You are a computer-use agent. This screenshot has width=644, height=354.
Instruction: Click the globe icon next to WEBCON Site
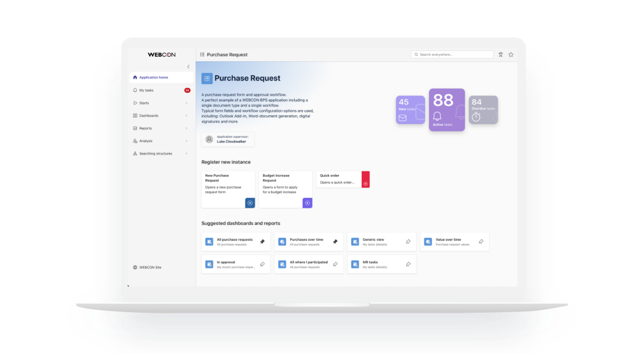coord(135,267)
